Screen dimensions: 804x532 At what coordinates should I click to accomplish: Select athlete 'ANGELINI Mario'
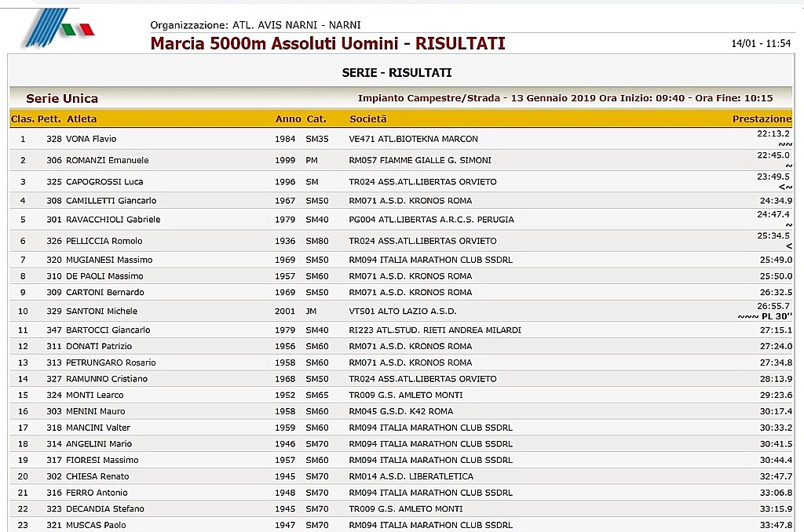coord(99,444)
